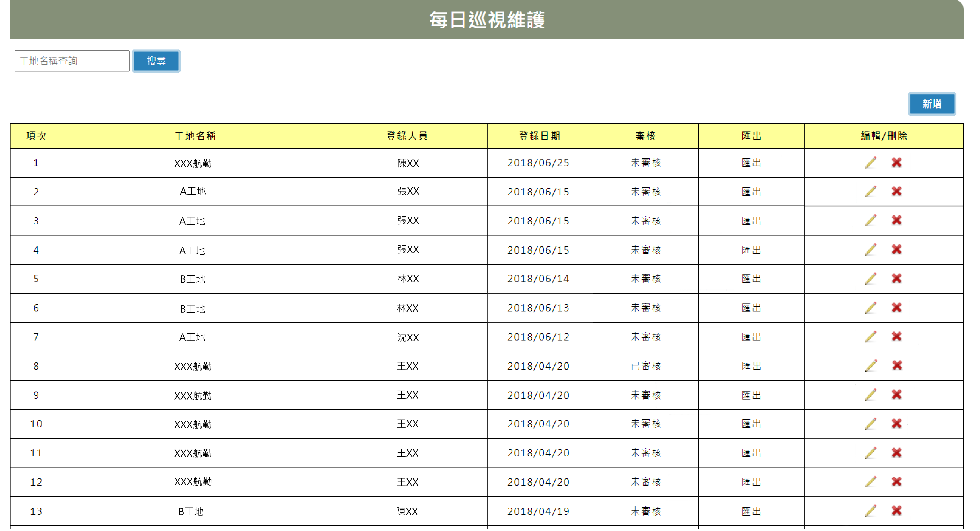Click the 新增 add button
The width and height of the screenshot is (980, 531).
point(932,104)
